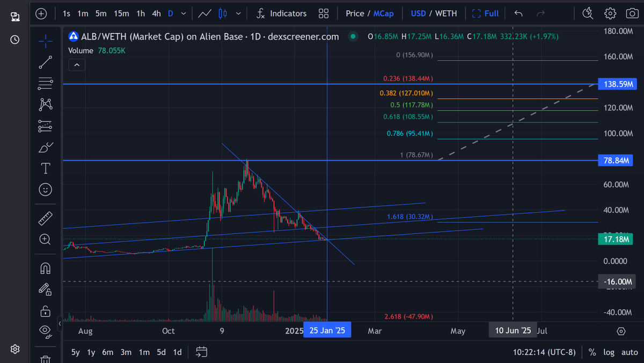Viewport: 644px width, 363px height.
Task: Toggle log scale mode
Action: [609, 352]
